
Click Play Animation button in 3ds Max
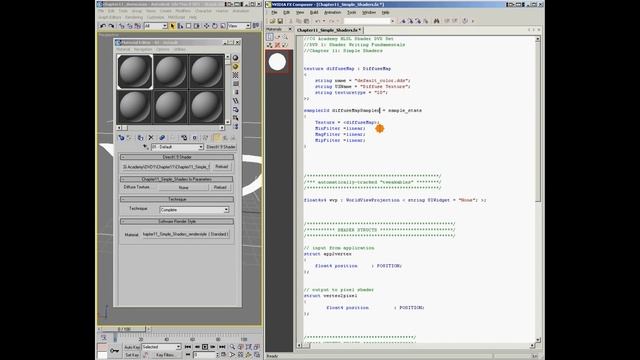[205, 347]
